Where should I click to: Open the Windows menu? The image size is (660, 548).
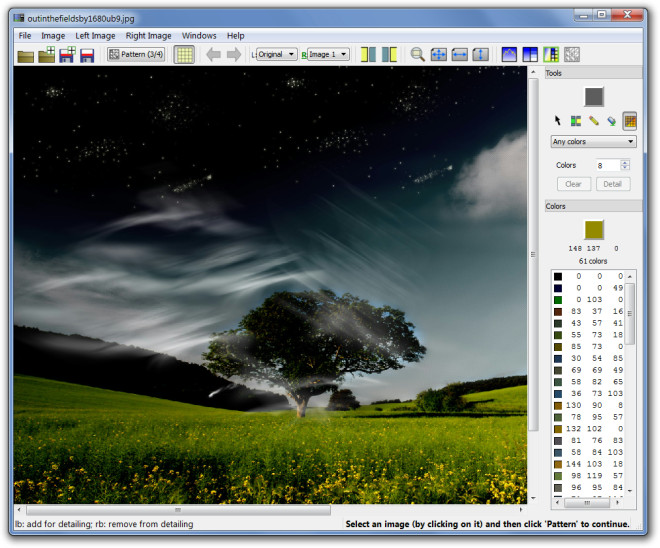click(199, 36)
